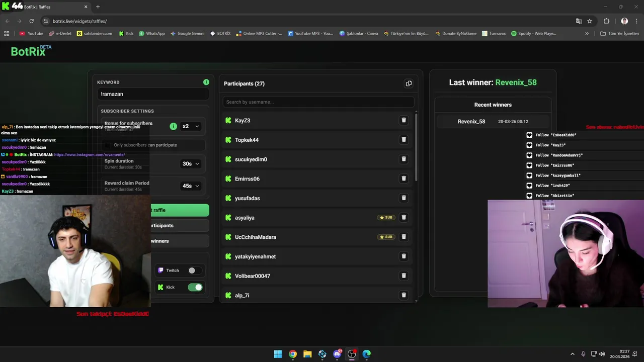Toggle Twitch platform switch
644x362 pixels.
195,270
